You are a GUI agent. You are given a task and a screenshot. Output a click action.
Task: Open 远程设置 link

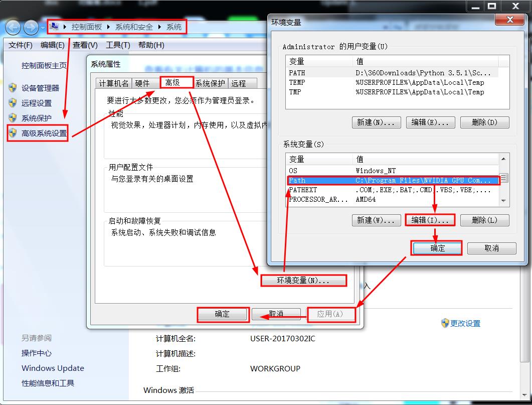[36, 103]
